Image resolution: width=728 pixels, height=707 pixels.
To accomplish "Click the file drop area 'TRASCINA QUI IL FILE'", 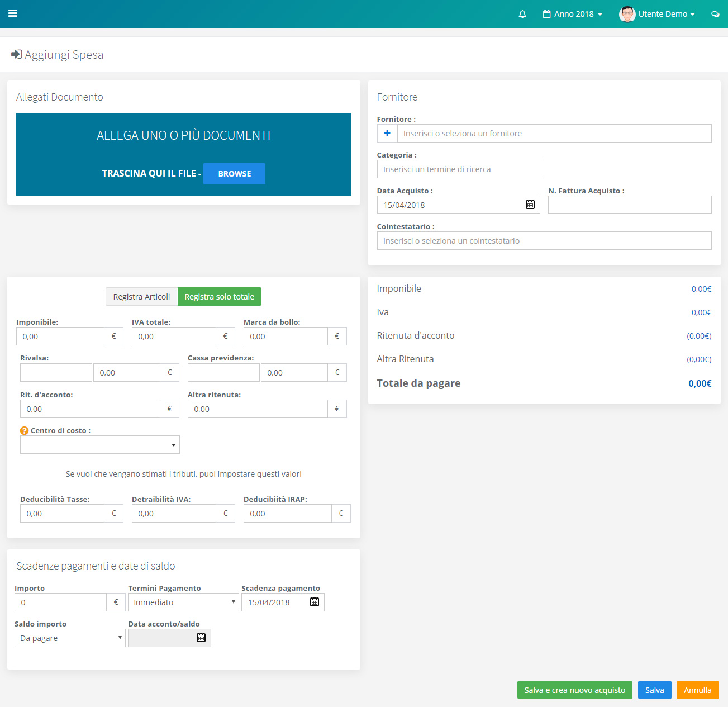I will click(x=184, y=154).
